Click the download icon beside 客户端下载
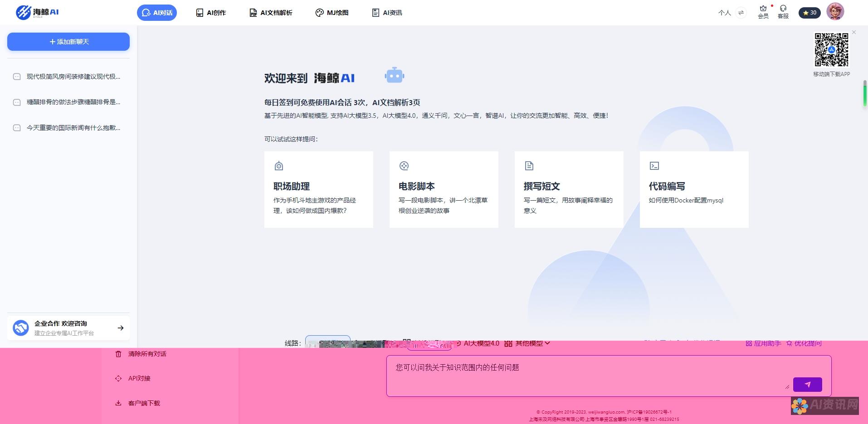Image resolution: width=868 pixels, height=424 pixels. 118,403
